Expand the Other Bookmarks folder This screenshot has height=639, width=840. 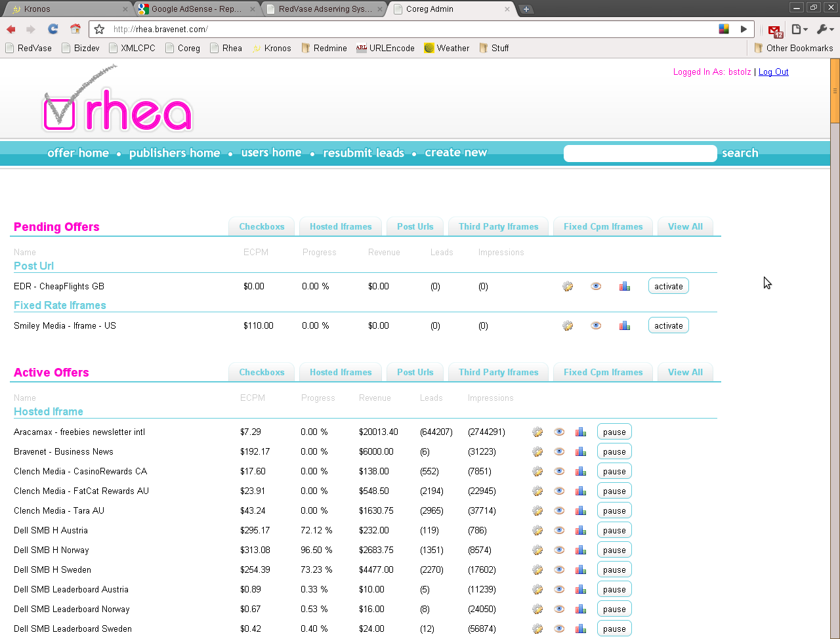pos(793,48)
